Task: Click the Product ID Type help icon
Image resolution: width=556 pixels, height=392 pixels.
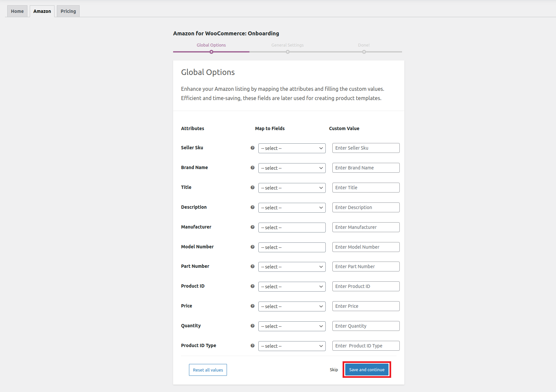Action: (252, 346)
